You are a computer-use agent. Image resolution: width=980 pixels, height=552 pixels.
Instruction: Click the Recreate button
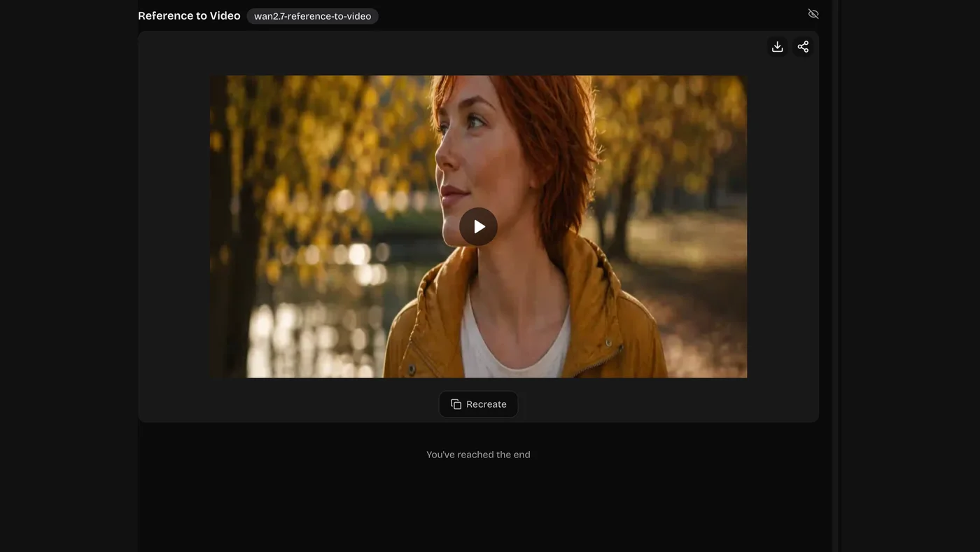479,404
